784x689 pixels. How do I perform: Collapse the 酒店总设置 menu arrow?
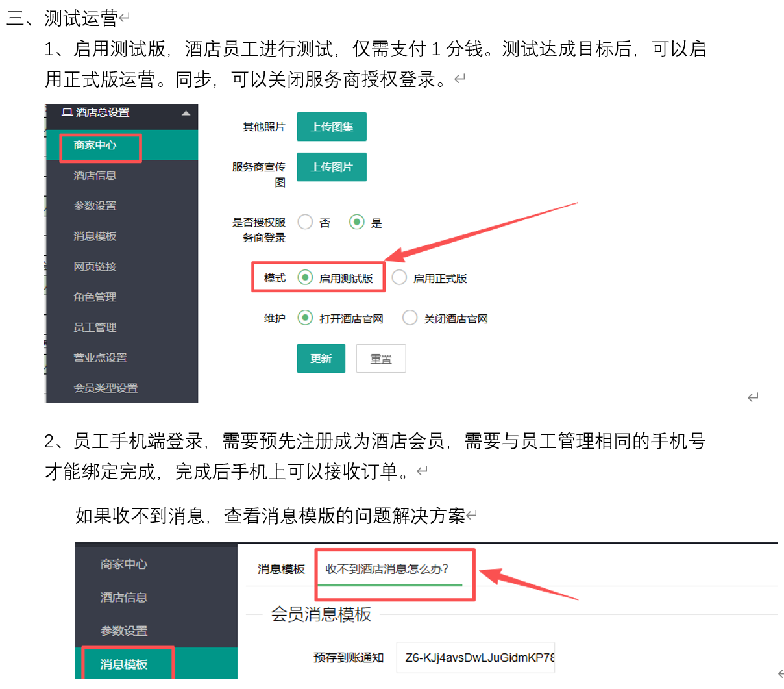coord(186,113)
